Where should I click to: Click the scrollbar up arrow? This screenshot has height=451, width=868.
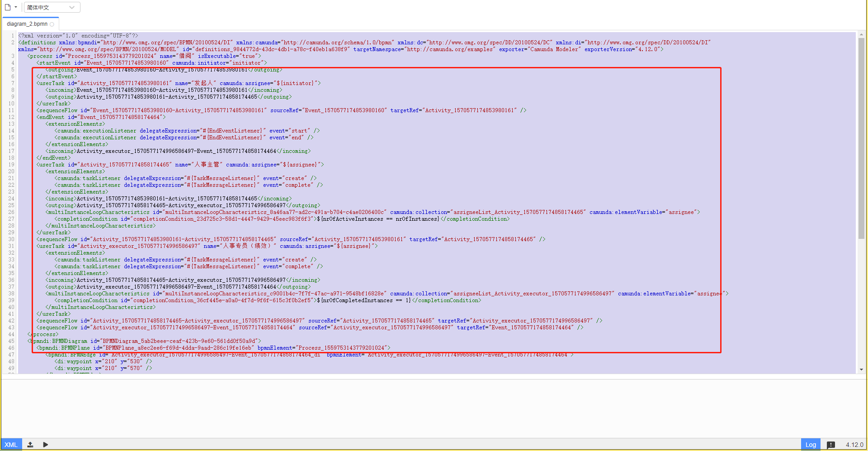(861, 34)
